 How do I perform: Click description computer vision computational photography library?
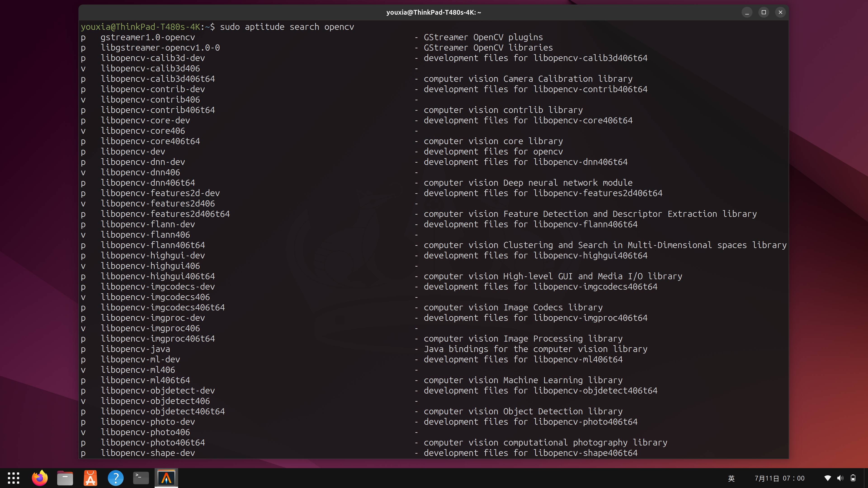(545, 443)
